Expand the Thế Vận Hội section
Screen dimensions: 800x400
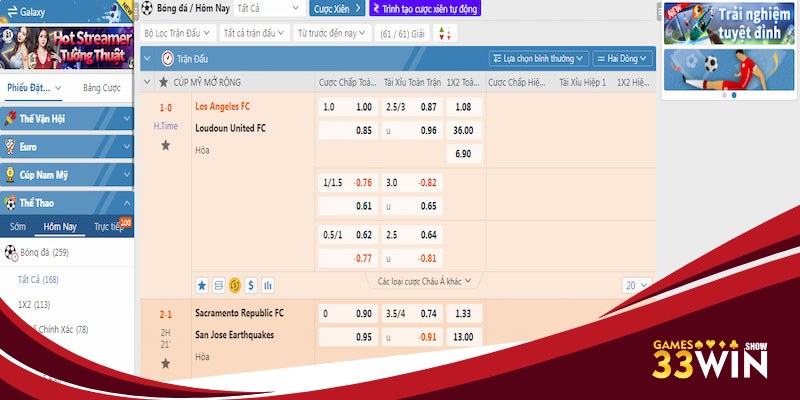pos(127,119)
